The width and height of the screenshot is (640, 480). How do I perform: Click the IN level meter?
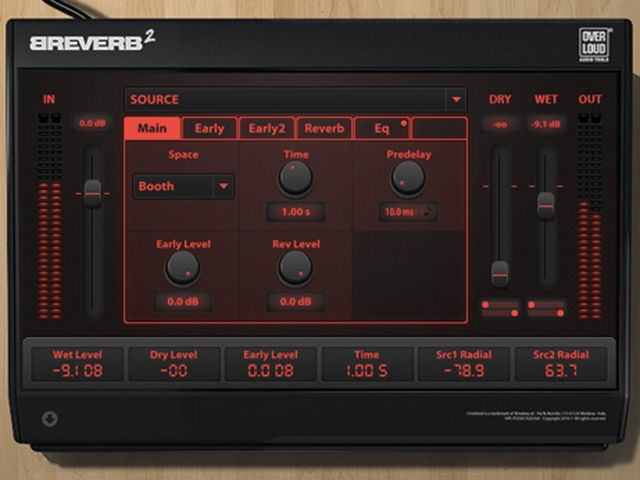[x=50, y=216]
